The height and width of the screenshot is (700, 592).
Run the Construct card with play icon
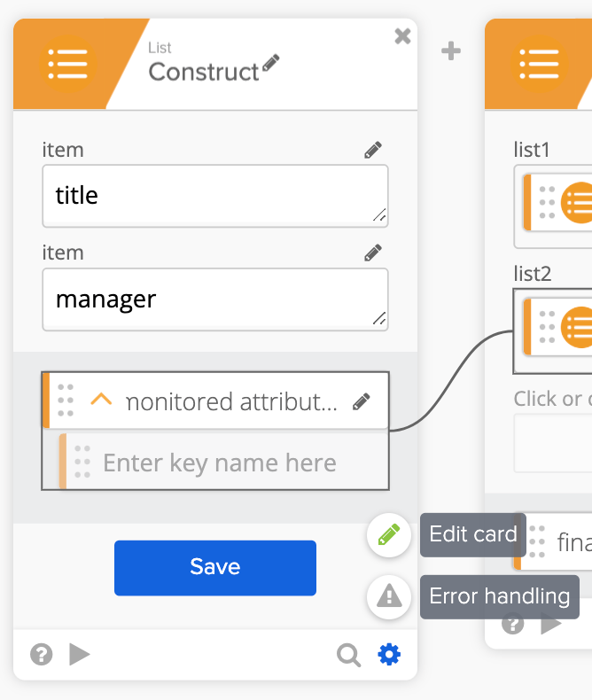tap(80, 655)
